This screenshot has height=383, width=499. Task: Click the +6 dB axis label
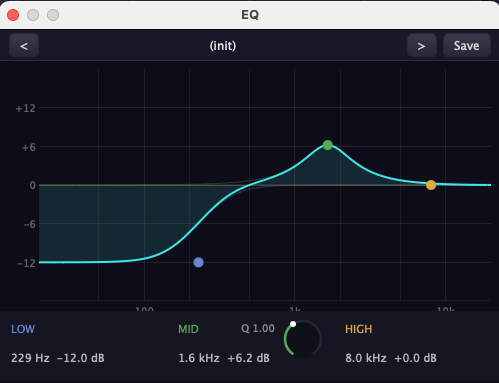point(29,147)
